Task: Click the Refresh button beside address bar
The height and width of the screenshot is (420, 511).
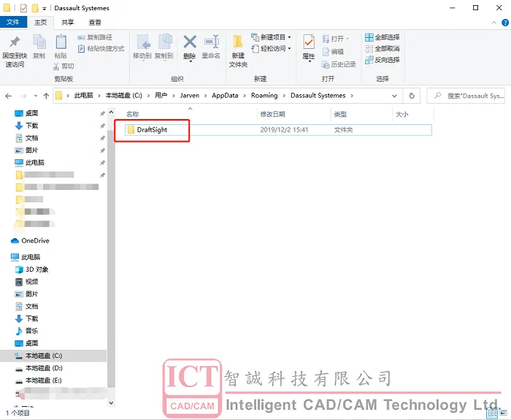Action: [412, 96]
